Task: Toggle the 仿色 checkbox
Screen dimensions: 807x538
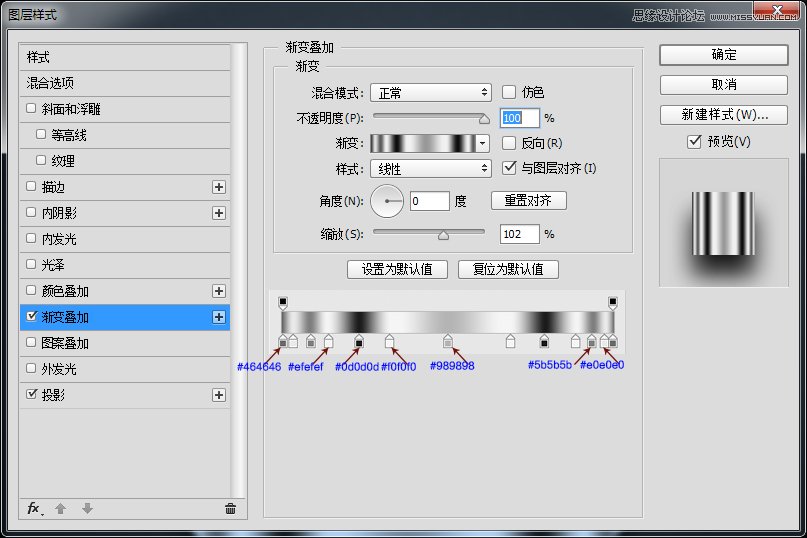Action: pyautogui.click(x=508, y=92)
